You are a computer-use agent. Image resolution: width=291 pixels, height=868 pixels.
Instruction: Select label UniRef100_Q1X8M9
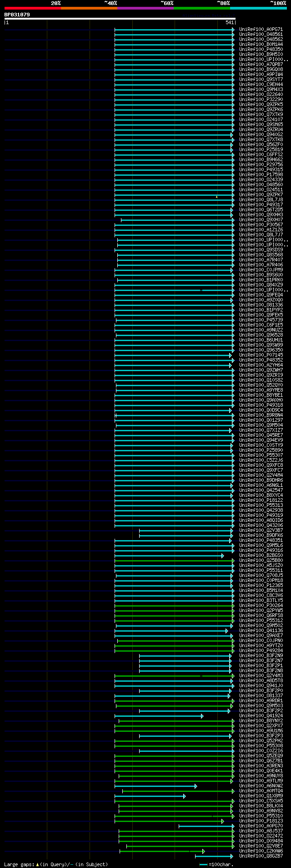(261, 796)
